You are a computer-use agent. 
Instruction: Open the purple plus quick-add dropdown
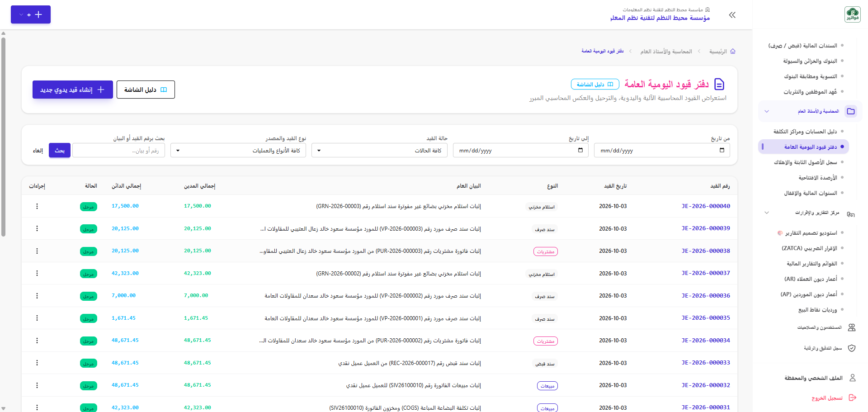31,14
